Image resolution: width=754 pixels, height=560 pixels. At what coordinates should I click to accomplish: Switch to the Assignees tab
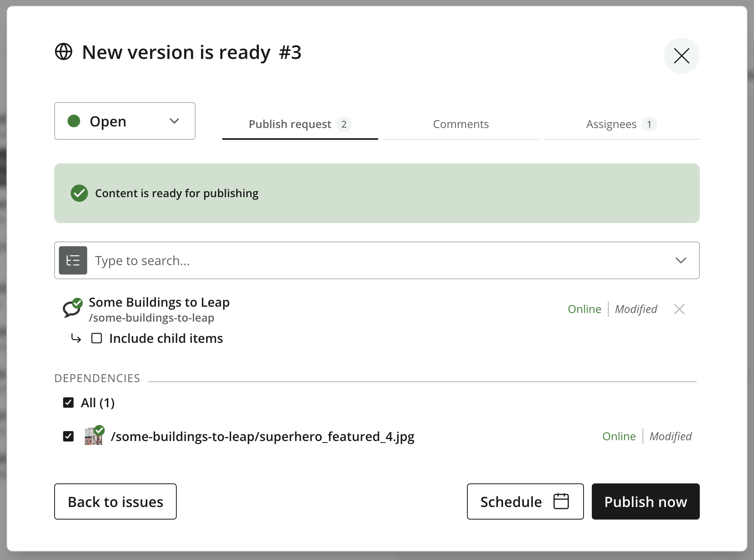tap(622, 124)
